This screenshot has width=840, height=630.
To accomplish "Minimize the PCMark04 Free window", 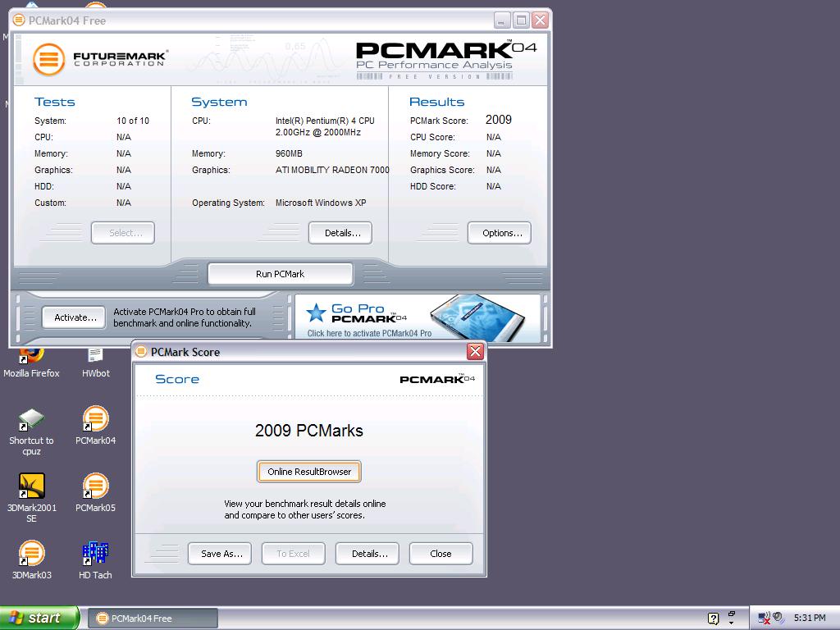I will point(501,21).
